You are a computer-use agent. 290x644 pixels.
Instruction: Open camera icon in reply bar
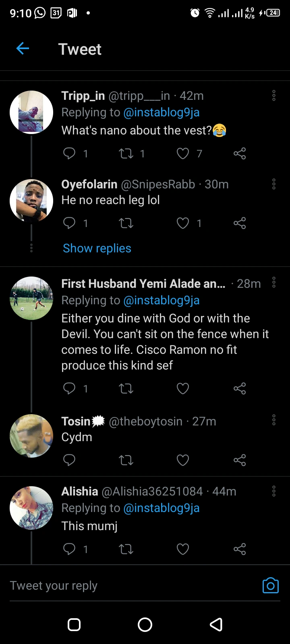click(x=270, y=586)
